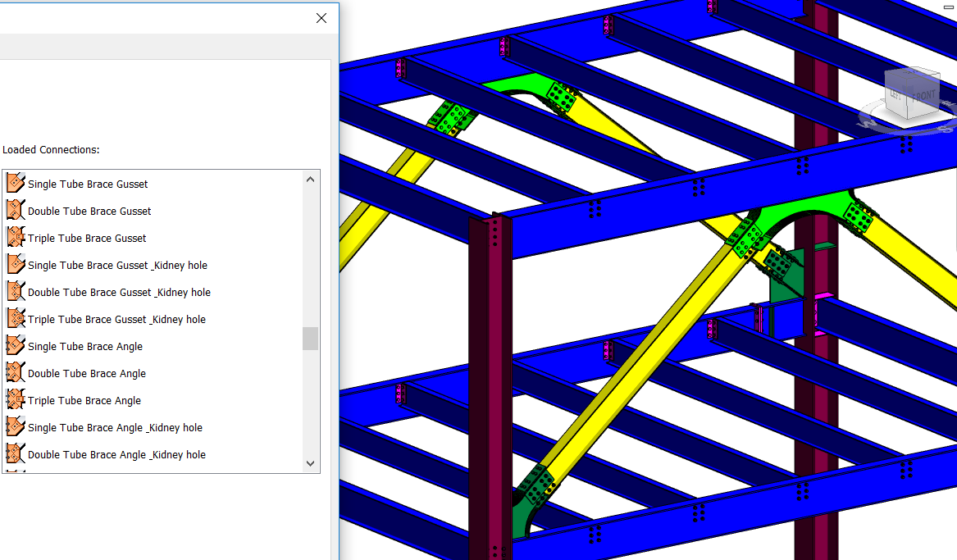Click the LEFT face of the ViewCube
957x560 pixels.
(x=895, y=94)
